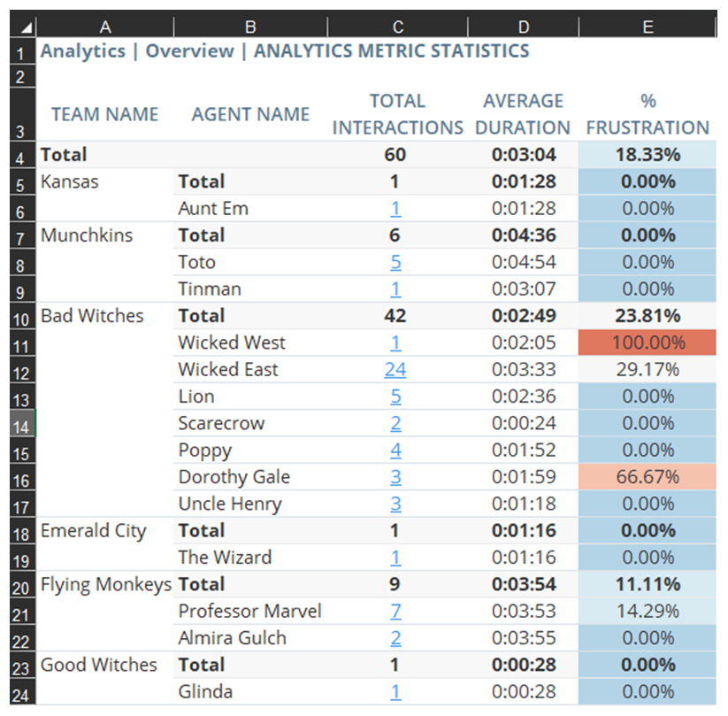
Task: Open Wicked West's interactions link
Action: (x=395, y=343)
